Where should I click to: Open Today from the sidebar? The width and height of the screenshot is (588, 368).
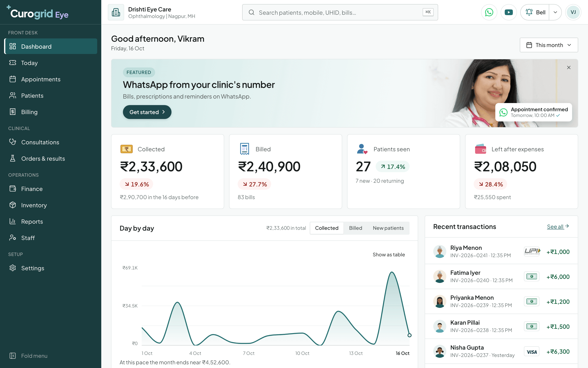(51, 63)
